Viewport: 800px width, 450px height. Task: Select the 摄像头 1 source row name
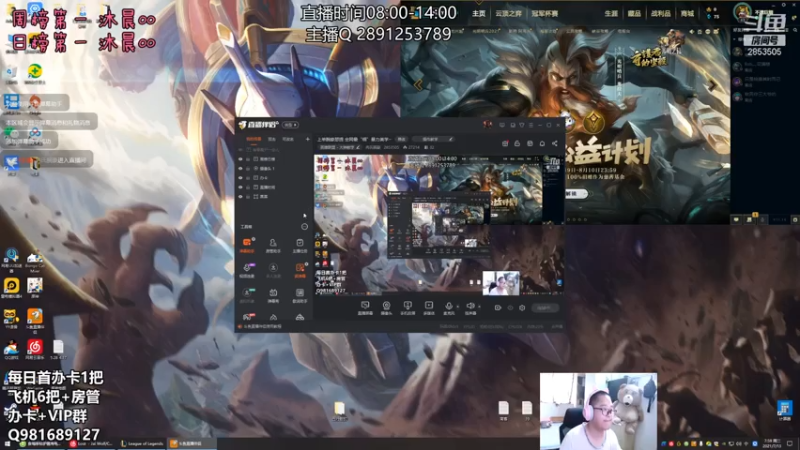click(267, 168)
